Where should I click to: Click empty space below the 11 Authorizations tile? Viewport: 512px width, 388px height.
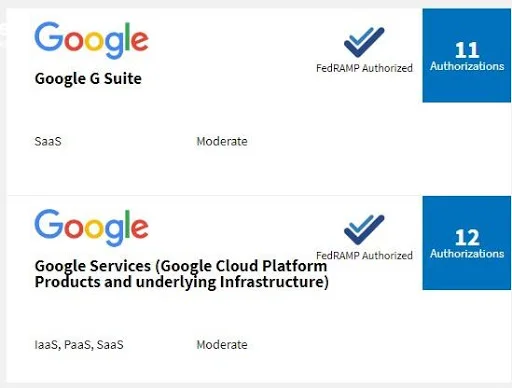point(467,148)
